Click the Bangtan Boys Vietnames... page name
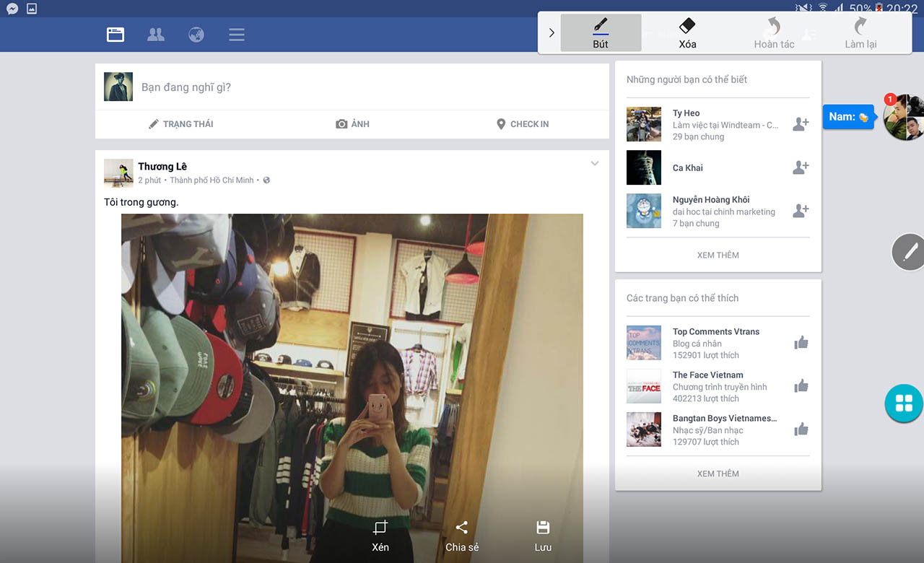The height and width of the screenshot is (563, 924). coord(725,419)
